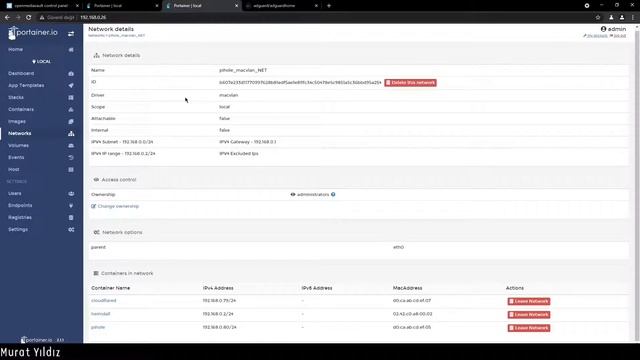The width and height of the screenshot is (640, 360).
Task: Open the browser menu dots icon
Action: pyautogui.click(x=633, y=18)
